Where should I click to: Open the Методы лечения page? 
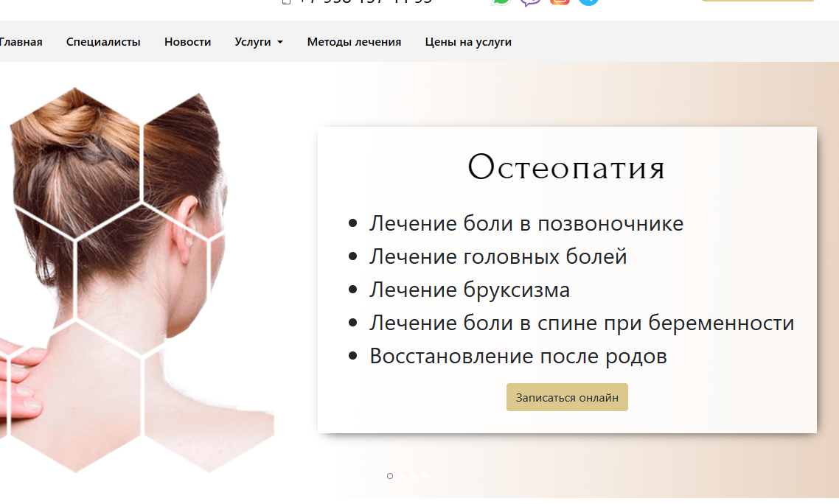point(354,42)
